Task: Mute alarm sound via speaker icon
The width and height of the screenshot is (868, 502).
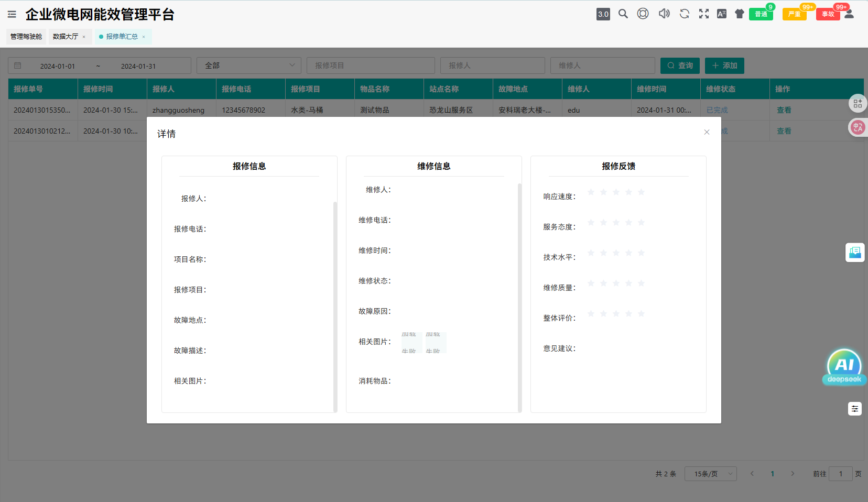Action: (x=664, y=14)
